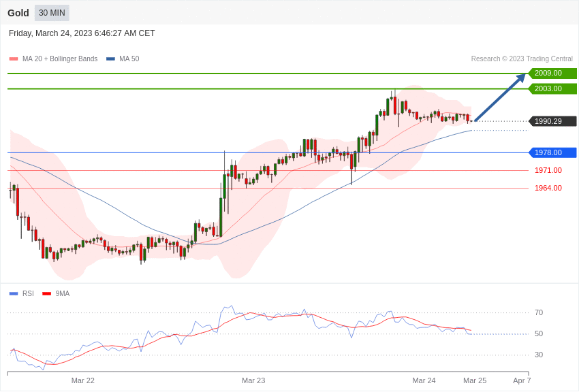579x392 pixels.
Task: Click the 30 MIN timeframe button
Action: [52, 13]
